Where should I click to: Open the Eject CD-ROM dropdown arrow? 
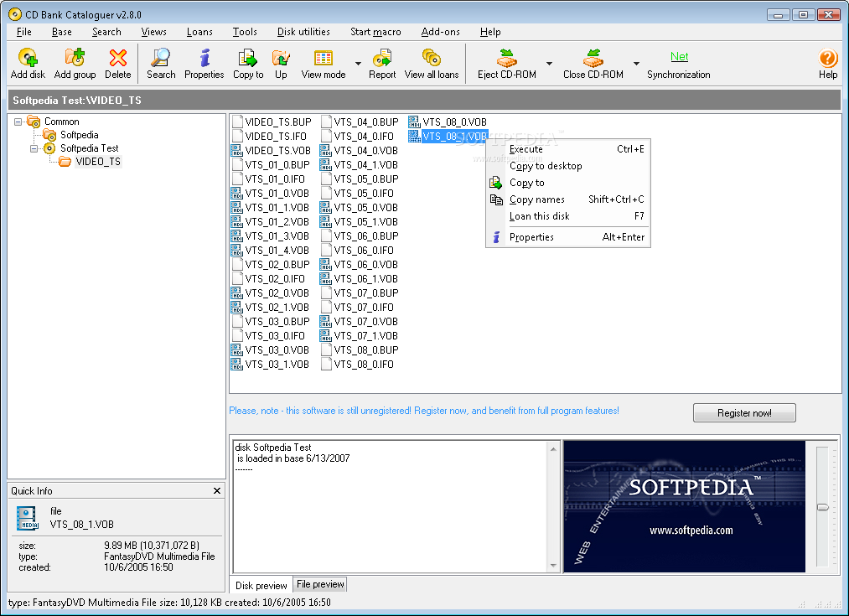coord(549,64)
